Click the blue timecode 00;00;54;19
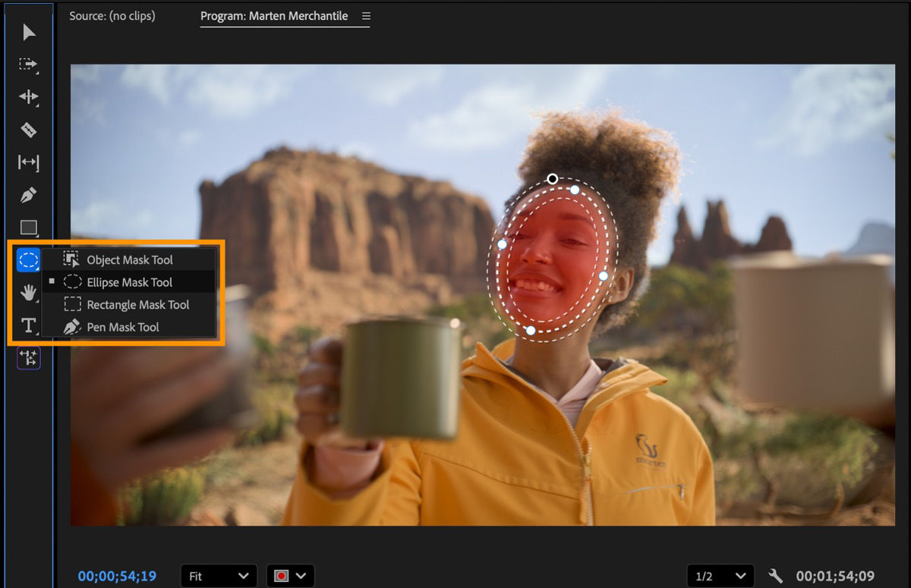911x588 pixels. [116, 576]
